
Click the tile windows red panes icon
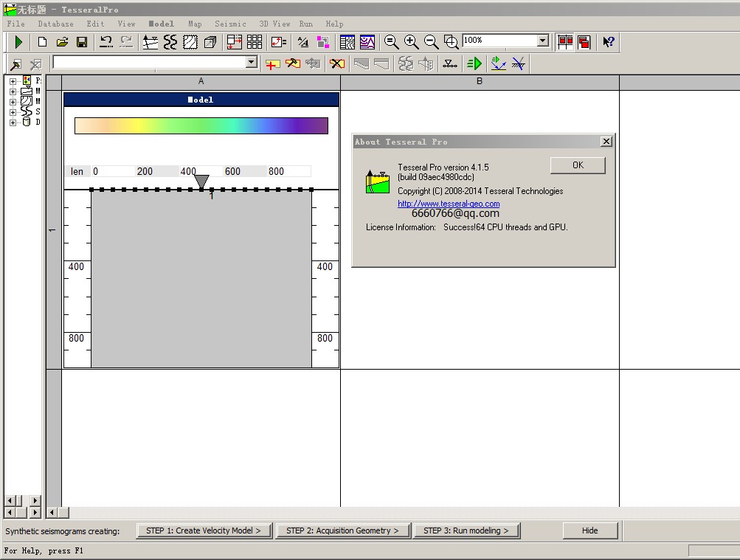(x=565, y=43)
